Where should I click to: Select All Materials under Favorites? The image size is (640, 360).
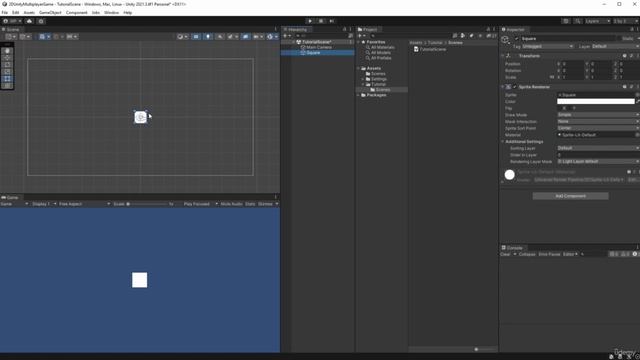pyautogui.click(x=382, y=47)
